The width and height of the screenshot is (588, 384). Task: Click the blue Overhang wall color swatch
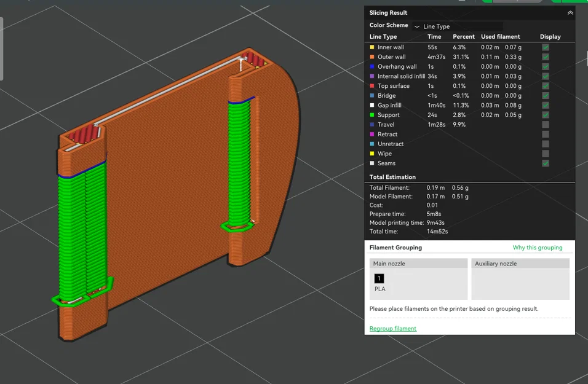click(372, 67)
